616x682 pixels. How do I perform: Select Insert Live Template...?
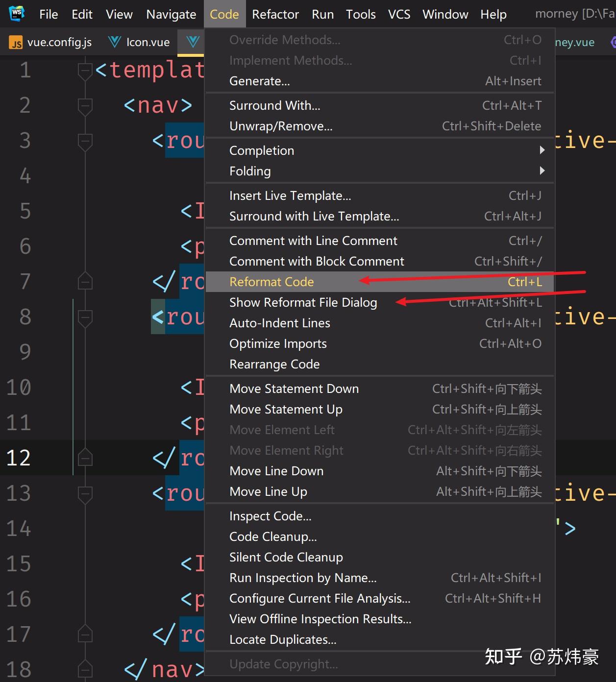coord(380,195)
